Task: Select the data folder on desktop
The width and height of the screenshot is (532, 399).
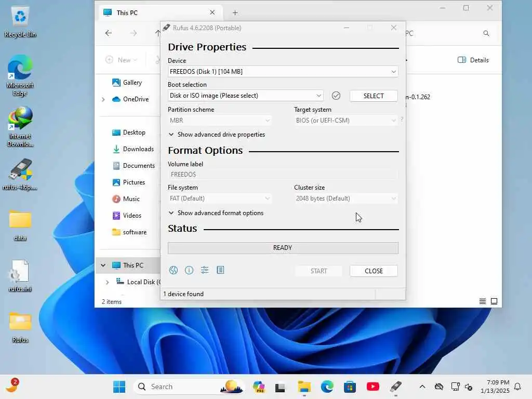Action: (x=20, y=225)
